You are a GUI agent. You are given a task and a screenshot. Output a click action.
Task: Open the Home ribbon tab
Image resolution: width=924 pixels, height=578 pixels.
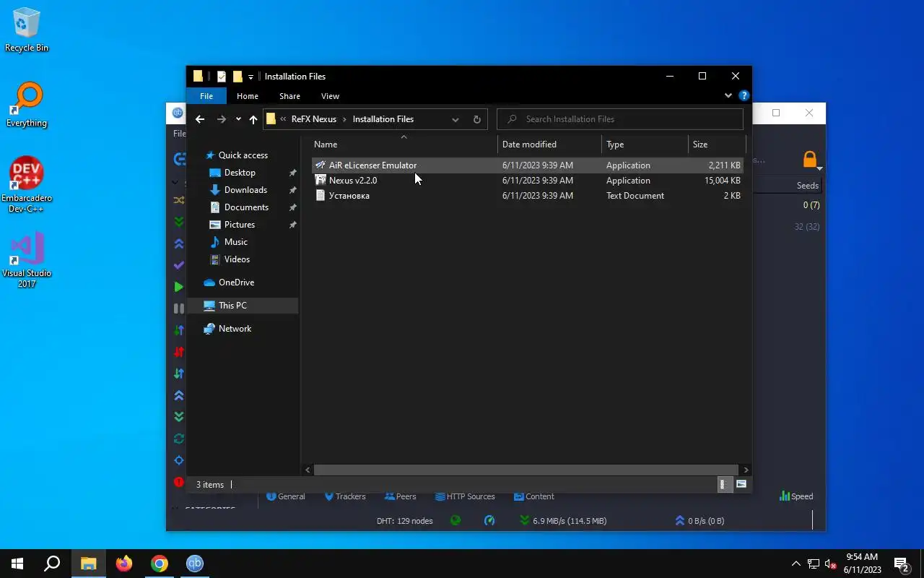[x=248, y=96]
